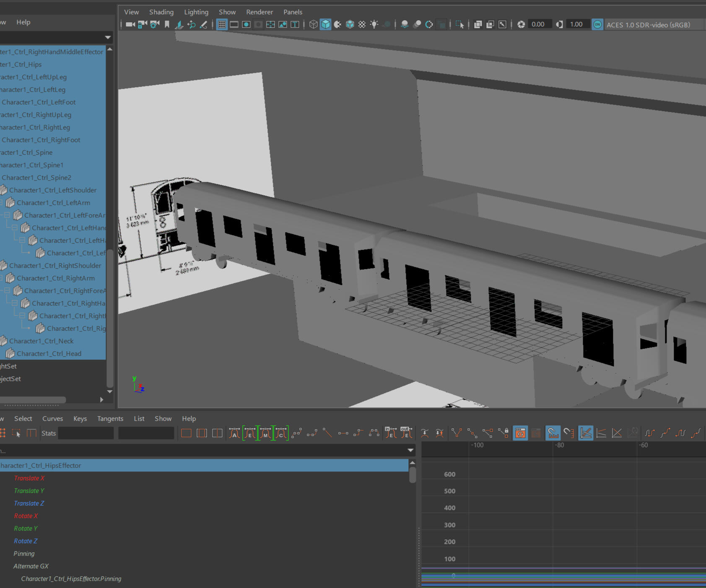Image resolution: width=706 pixels, height=588 pixels.
Task: Open the Tangents menu in Graph Editor
Action: tap(110, 419)
